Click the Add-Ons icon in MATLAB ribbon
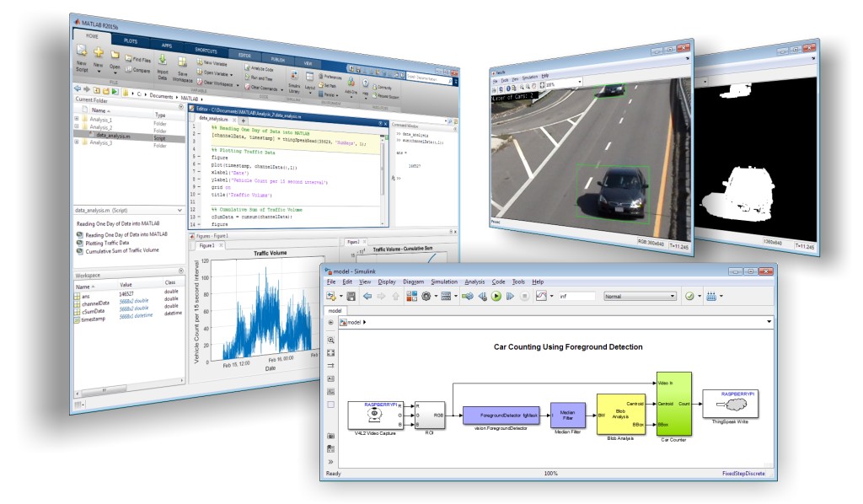This screenshot has width=863, height=504. pos(351,80)
